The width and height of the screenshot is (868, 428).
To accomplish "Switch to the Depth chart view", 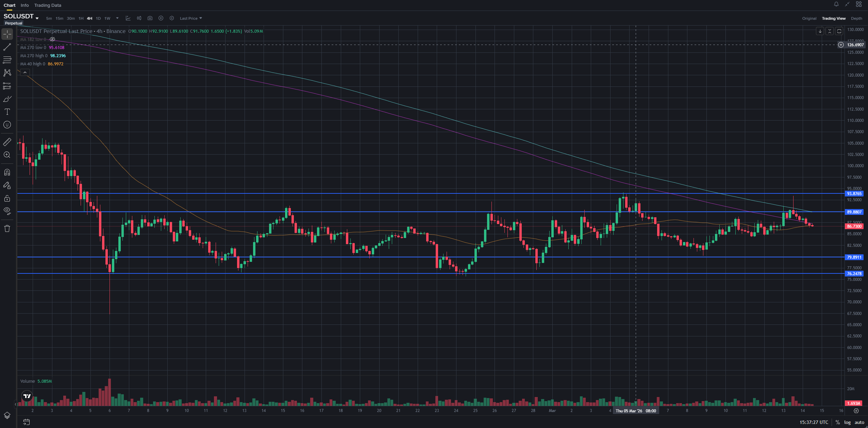I will point(856,18).
